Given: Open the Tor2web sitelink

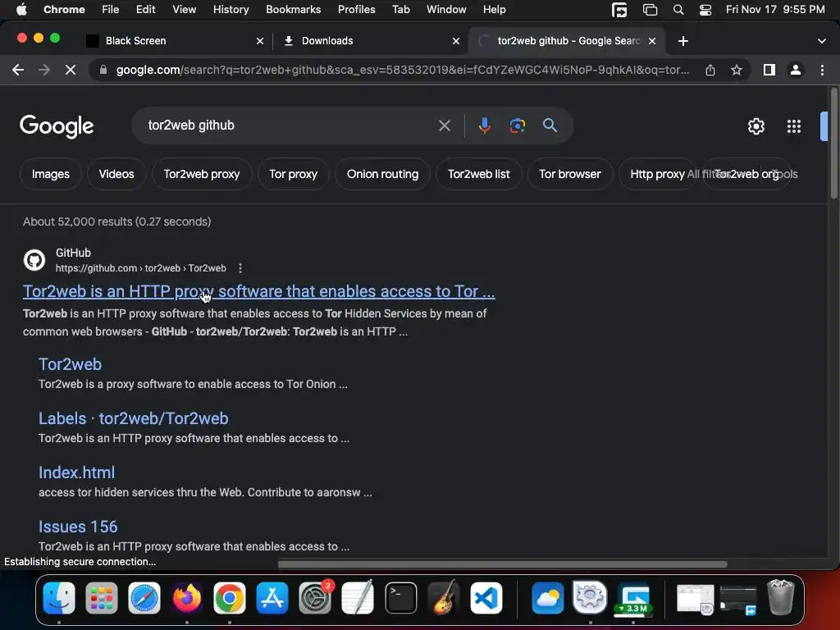Looking at the screenshot, I should pyautogui.click(x=71, y=364).
